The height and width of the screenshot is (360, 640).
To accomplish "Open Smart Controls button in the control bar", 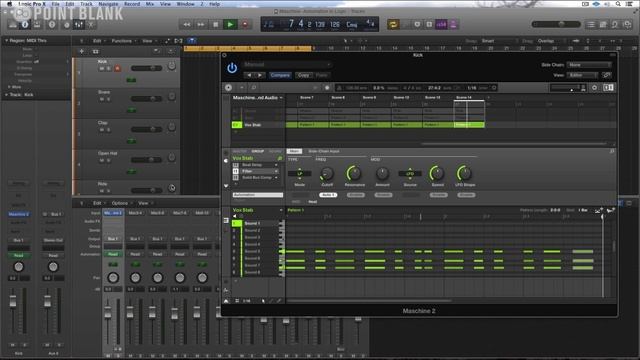I will [67, 24].
